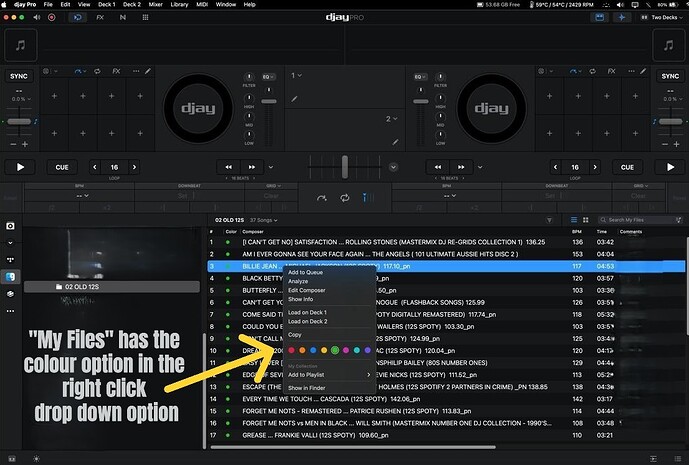689x465 pixels.
Task: Click Deck 1 skip backward button
Action: point(228,167)
